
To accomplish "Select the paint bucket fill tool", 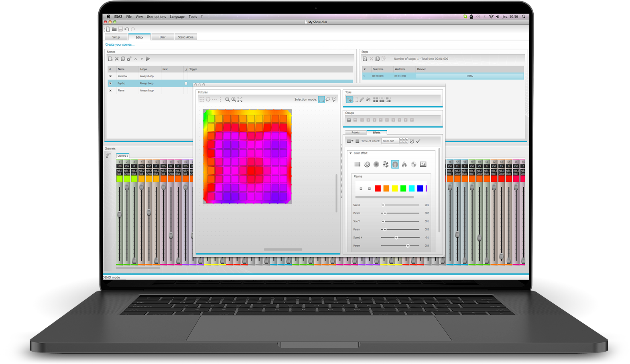I will [368, 99].
